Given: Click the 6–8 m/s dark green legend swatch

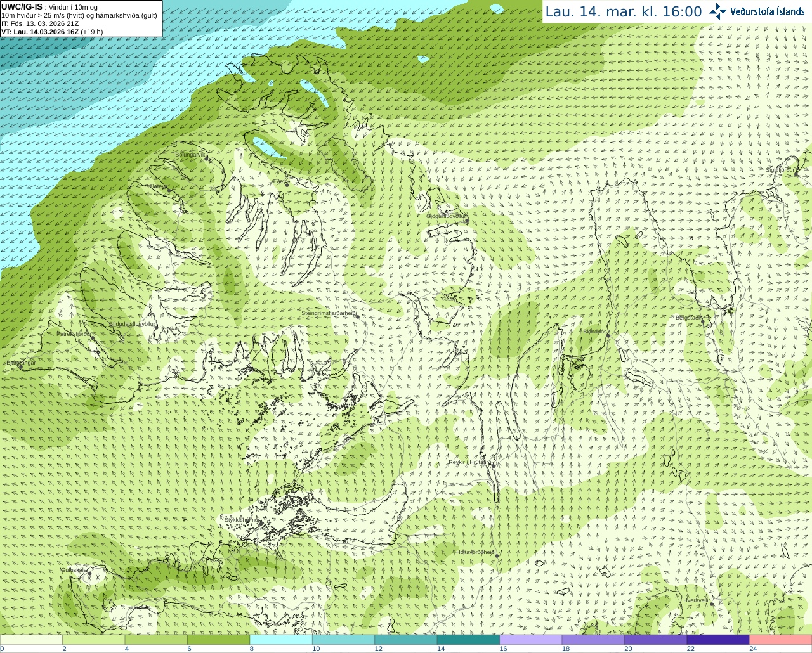Looking at the screenshot, I should (x=218, y=640).
